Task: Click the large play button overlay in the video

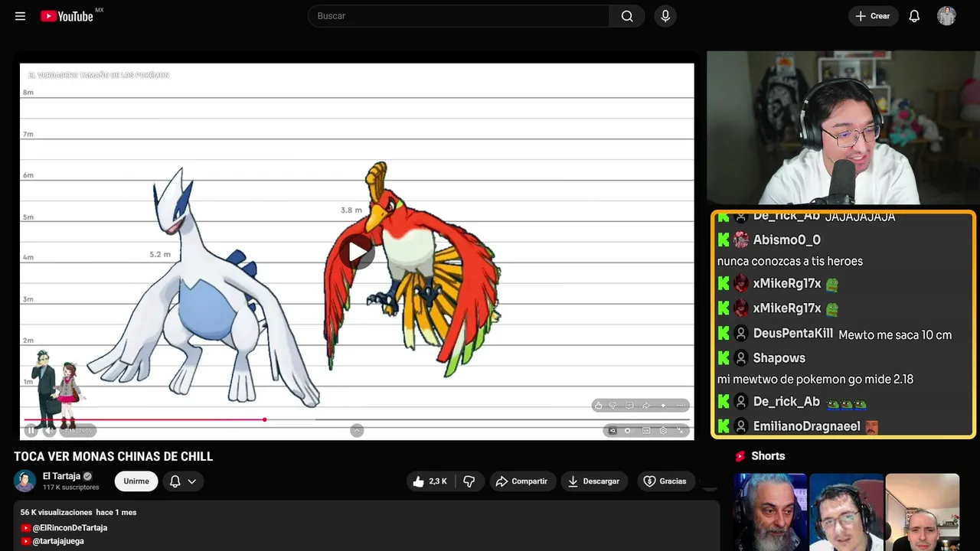Action: [x=357, y=251]
